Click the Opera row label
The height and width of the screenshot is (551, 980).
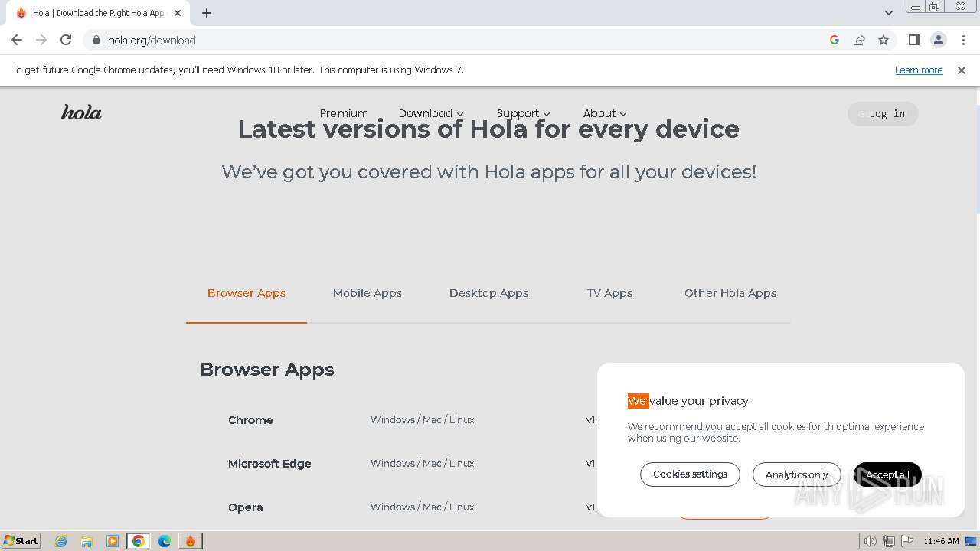pyautogui.click(x=245, y=507)
